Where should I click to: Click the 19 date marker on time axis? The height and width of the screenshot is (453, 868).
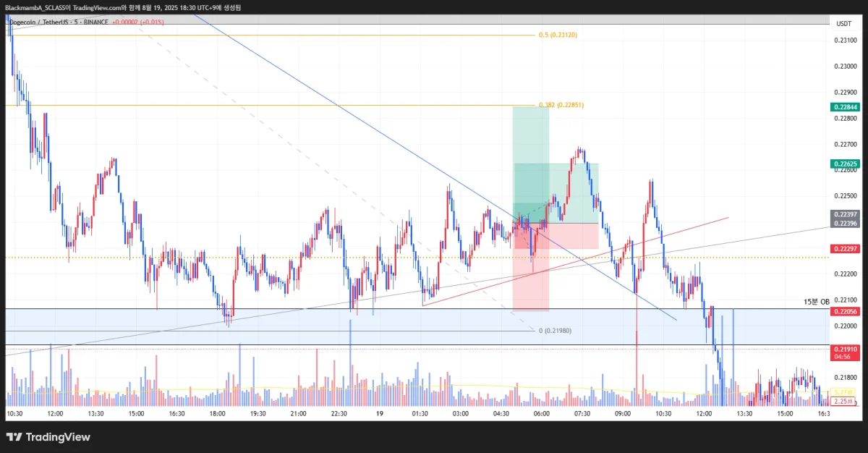click(x=380, y=414)
